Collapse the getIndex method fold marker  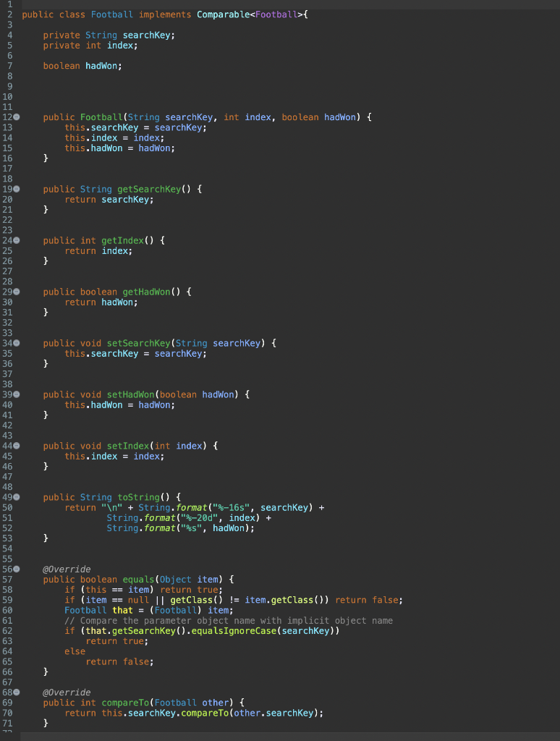point(17,240)
